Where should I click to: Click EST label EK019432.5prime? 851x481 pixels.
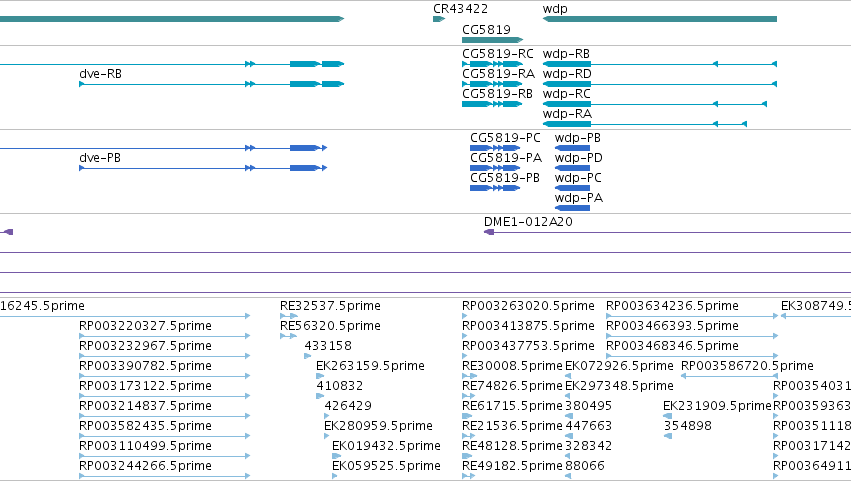click(386, 446)
